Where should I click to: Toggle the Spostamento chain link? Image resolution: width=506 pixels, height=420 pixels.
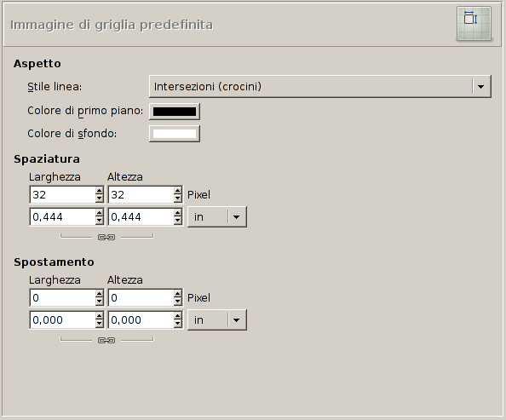(106, 340)
